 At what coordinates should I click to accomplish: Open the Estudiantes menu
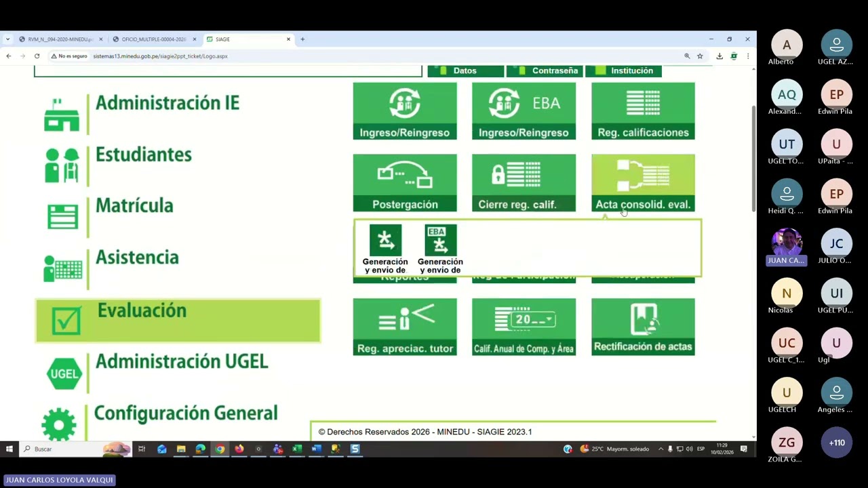click(x=144, y=155)
